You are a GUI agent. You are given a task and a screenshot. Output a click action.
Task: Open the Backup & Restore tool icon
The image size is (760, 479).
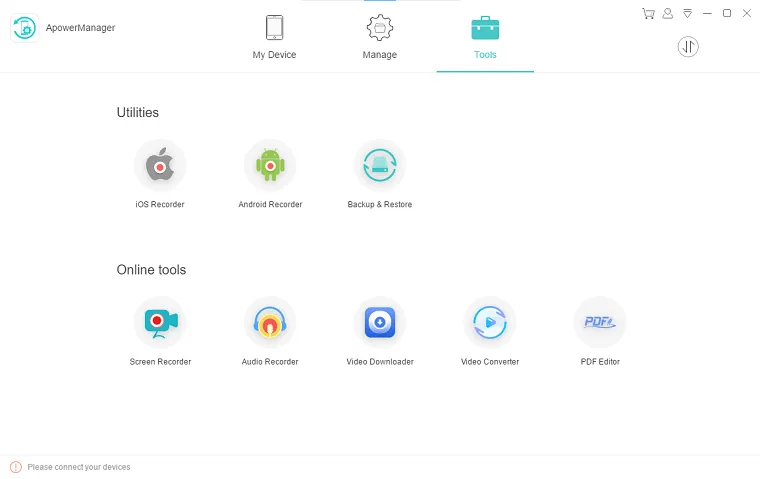(380, 165)
